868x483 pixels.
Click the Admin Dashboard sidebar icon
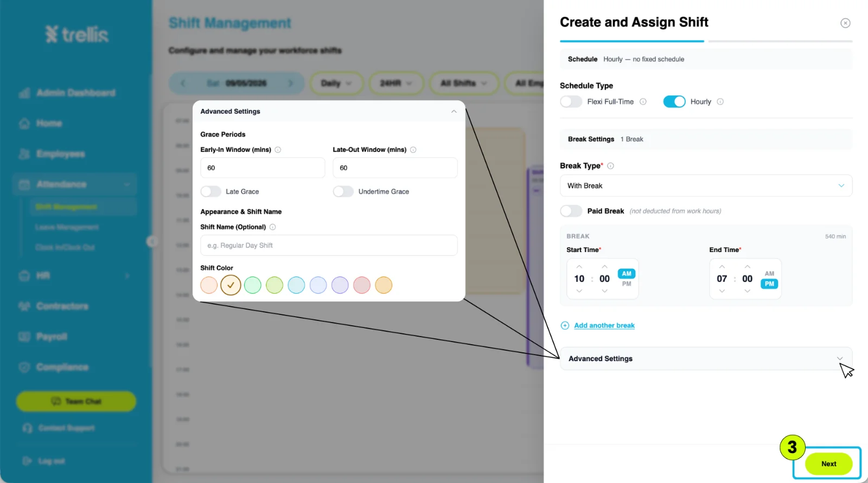pos(24,93)
